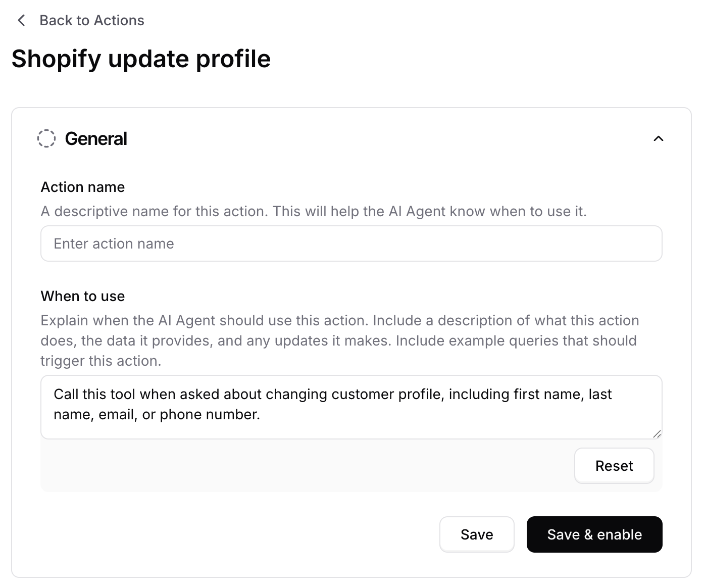Click the textarea resize handle
This screenshot has height=588, width=704.
point(658,434)
